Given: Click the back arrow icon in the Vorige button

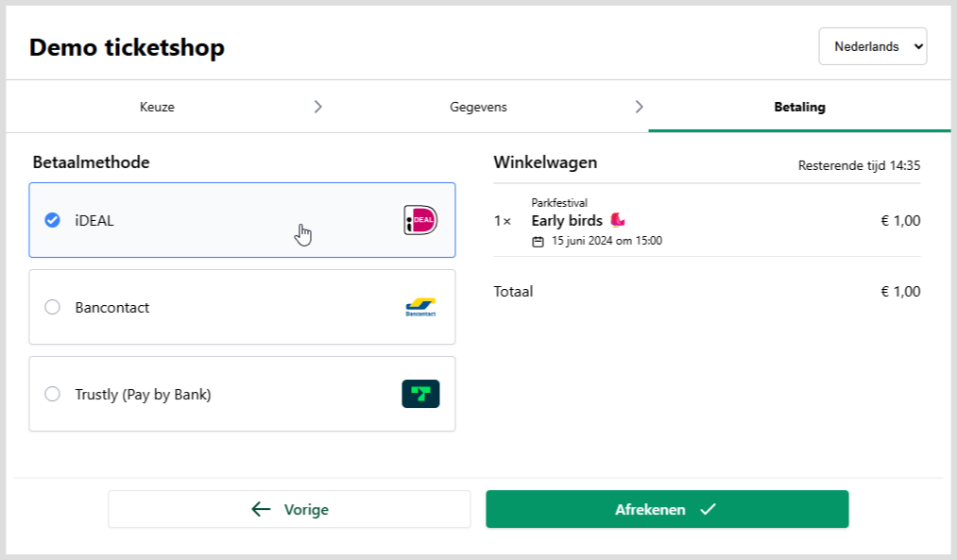Looking at the screenshot, I should click(260, 509).
